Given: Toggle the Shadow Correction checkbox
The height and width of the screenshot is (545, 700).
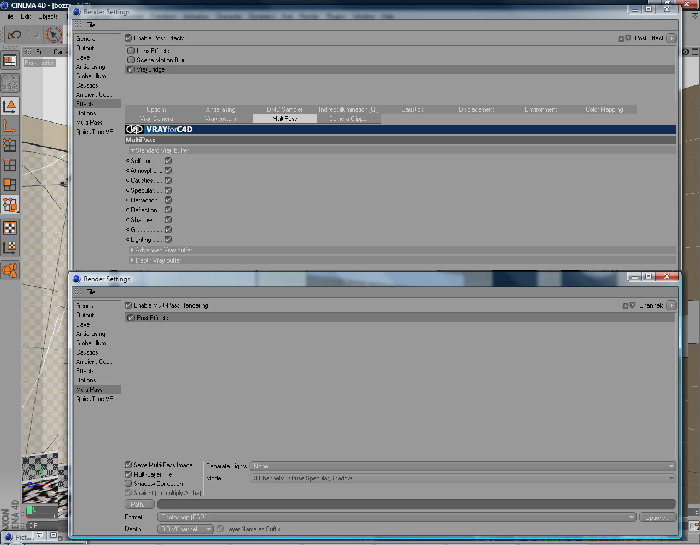Looking at the screenshot, I should 129,483.
